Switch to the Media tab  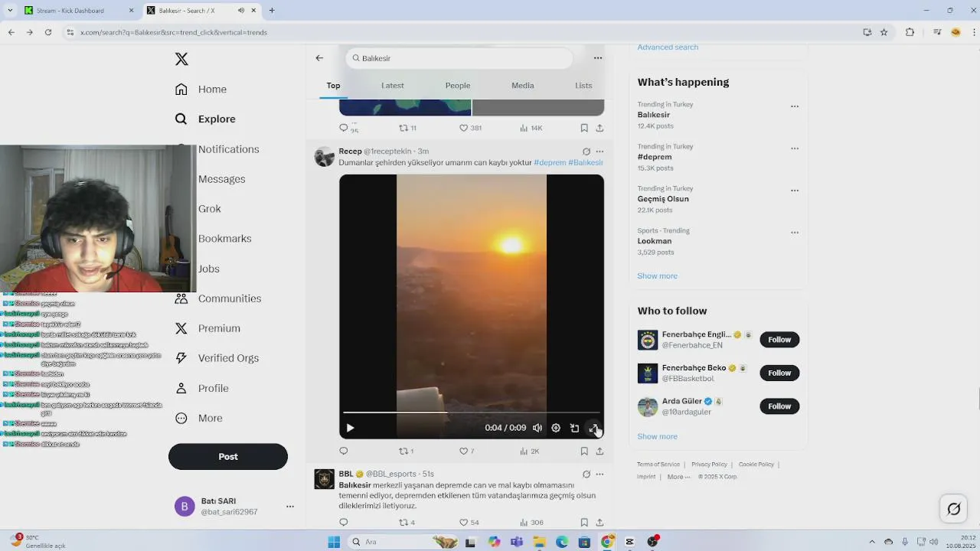point(523,86)
